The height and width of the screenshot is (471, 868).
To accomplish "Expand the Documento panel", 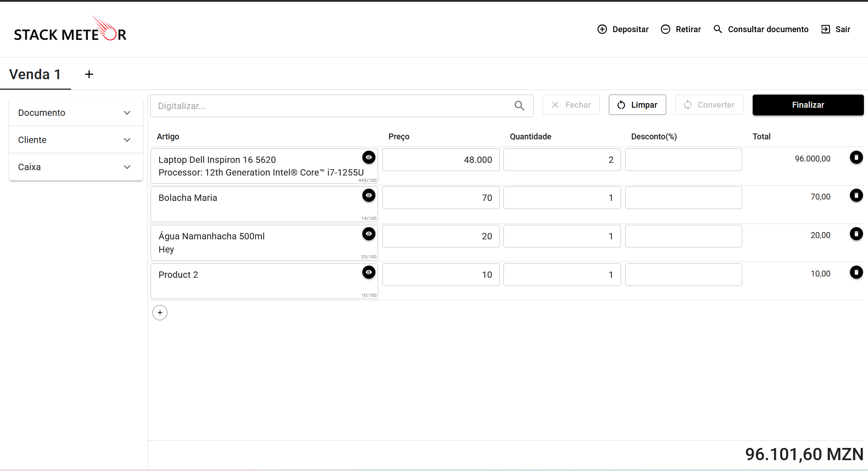I will pyautogui.click(x=76, y=113).
